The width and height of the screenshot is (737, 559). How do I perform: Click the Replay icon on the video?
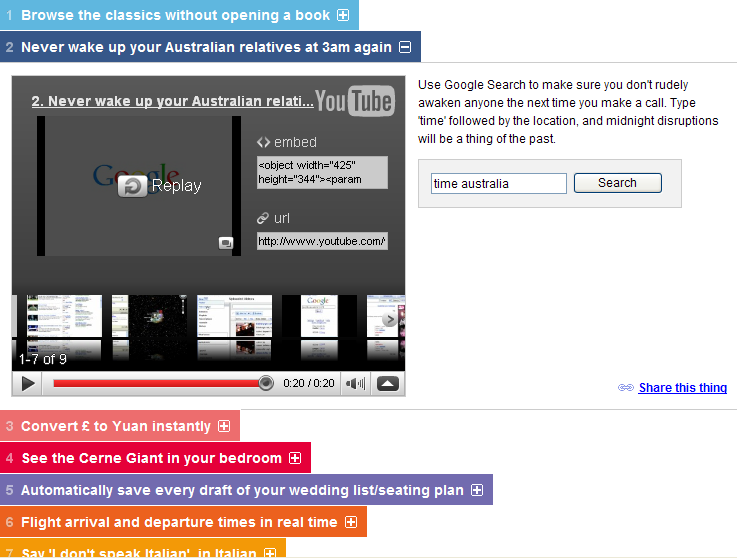(x=133, y=186)
